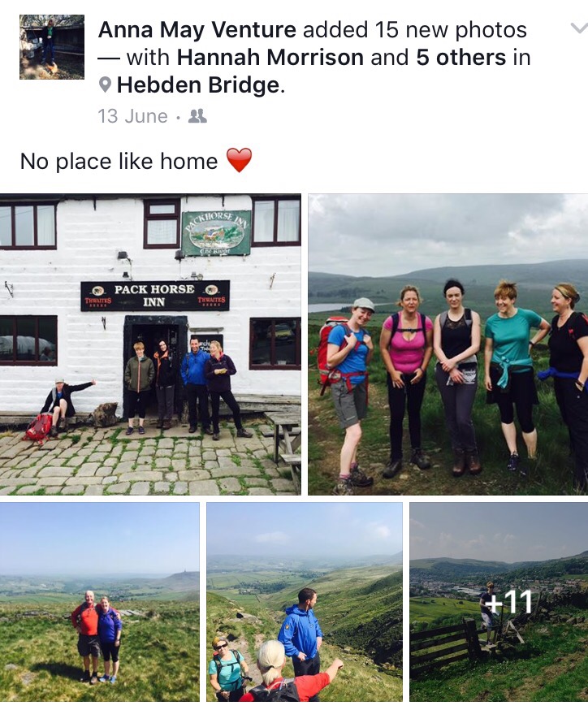This screenshot has width=588, height=710.
Task: Open Anna May Venture's profile picture
Action: coord(52,47)
